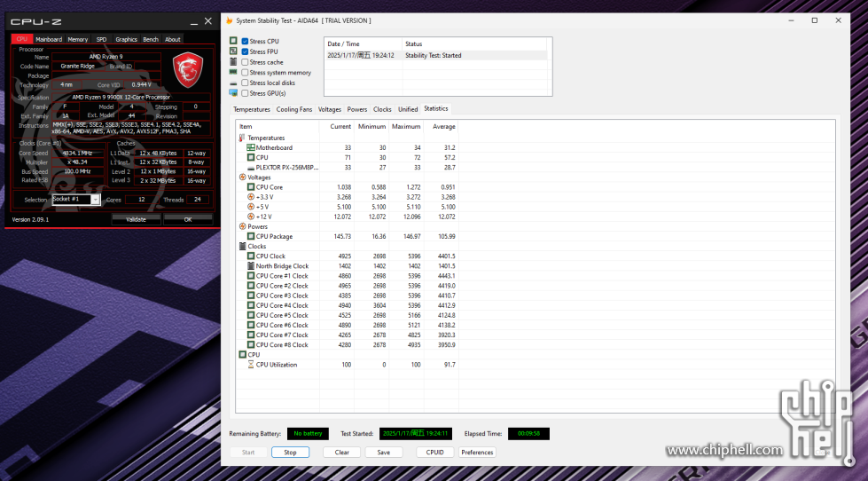Uncheck the Stress FPU checkbox

coord(245,51)
